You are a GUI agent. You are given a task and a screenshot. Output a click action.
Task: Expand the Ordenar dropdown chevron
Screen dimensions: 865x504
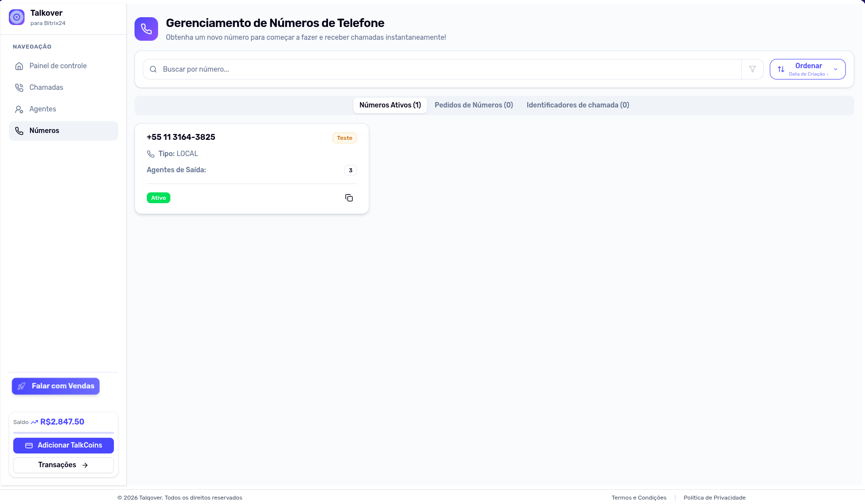pos(836,69)
